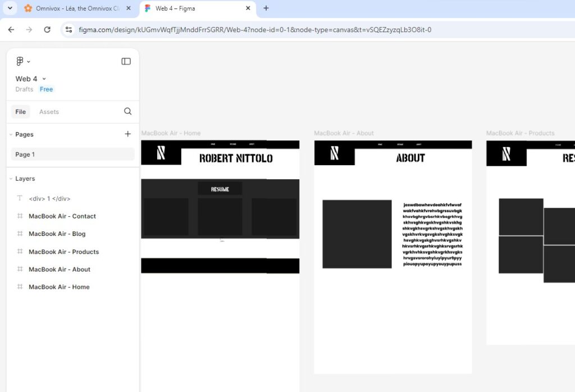Screen dimensions: 575x392
Task: Open a new browser tab with the plus icon
Action: (266, 8)
